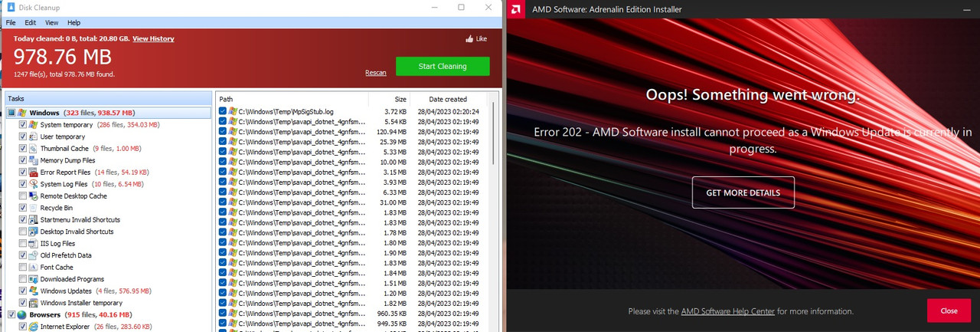Select the 6.33 MB file size cell
The height and width of the screenshot is (332, 980).
click(x=397, y=192)
